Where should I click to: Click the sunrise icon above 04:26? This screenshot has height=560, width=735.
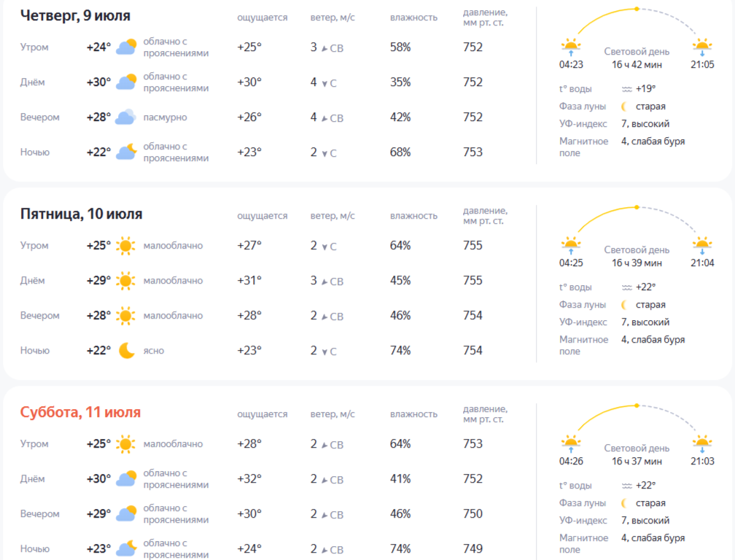(571, 444)
